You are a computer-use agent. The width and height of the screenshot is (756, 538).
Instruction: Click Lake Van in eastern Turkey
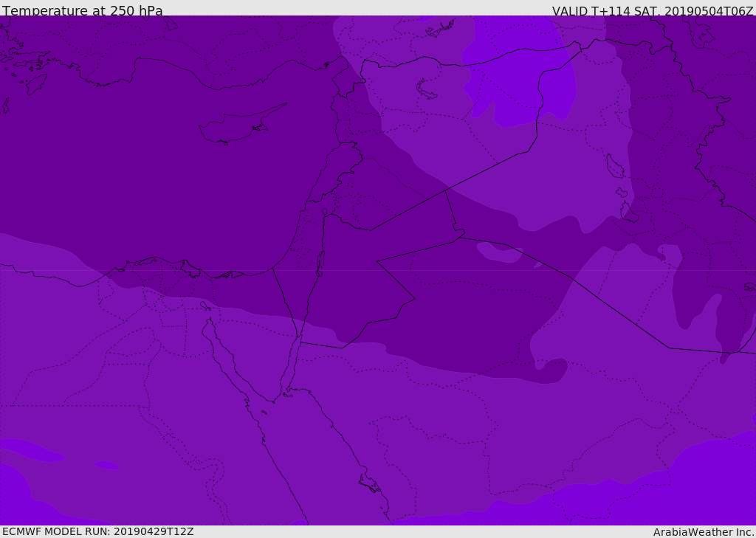[427, 89]
